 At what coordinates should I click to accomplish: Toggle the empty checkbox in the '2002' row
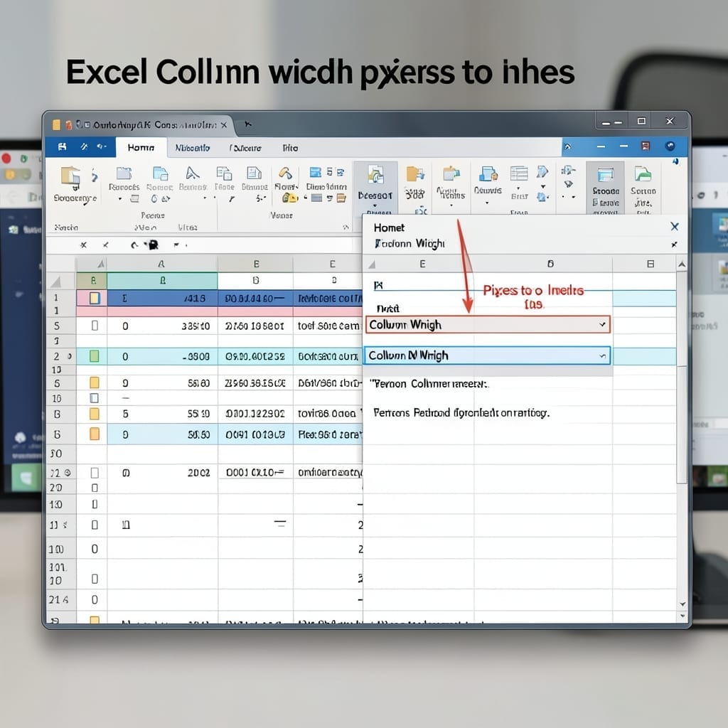[x=95, y=473]
